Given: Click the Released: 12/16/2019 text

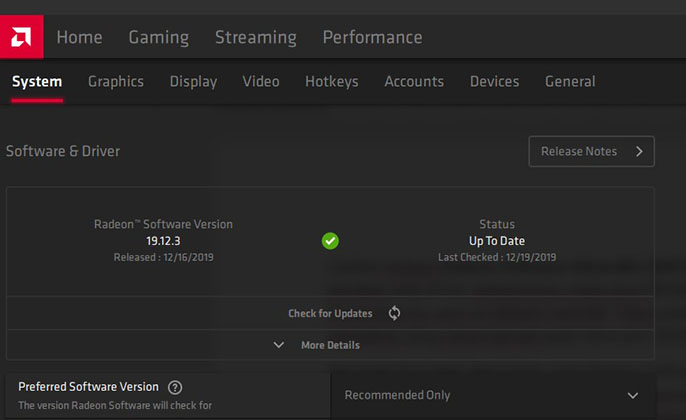Looking at the screenshot, I should tap(164, 257).
